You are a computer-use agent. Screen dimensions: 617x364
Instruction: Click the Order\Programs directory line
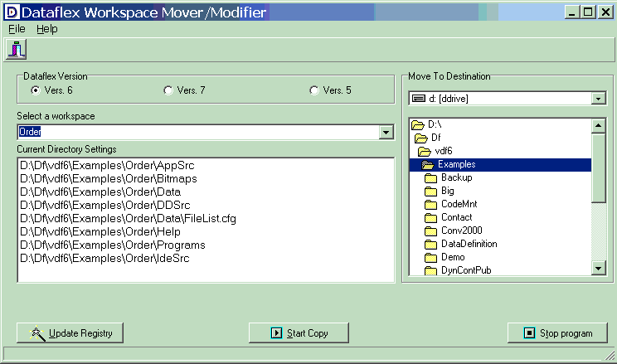point(113,245)
